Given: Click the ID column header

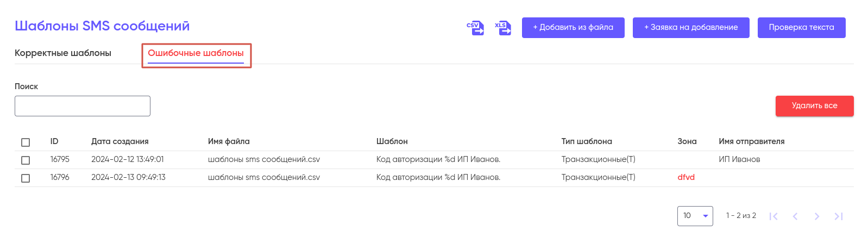Looking at the screenshot, I should click(x=54, y=141).
